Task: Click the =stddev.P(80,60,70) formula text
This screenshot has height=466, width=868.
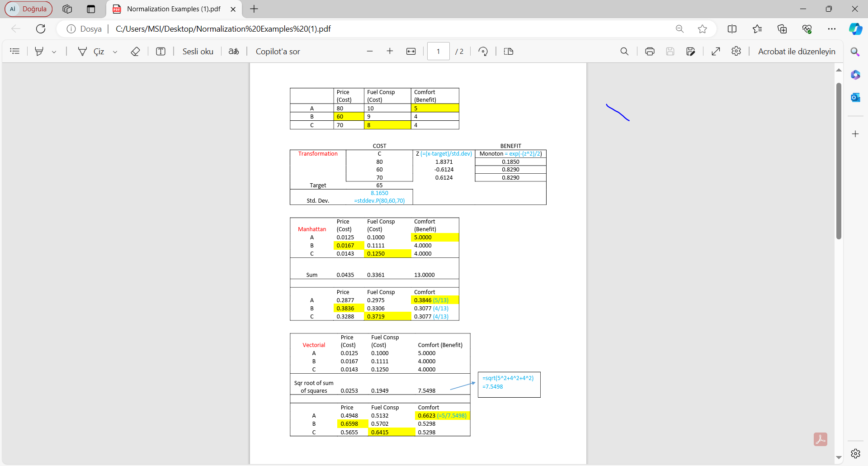Action: click(379, 201)
